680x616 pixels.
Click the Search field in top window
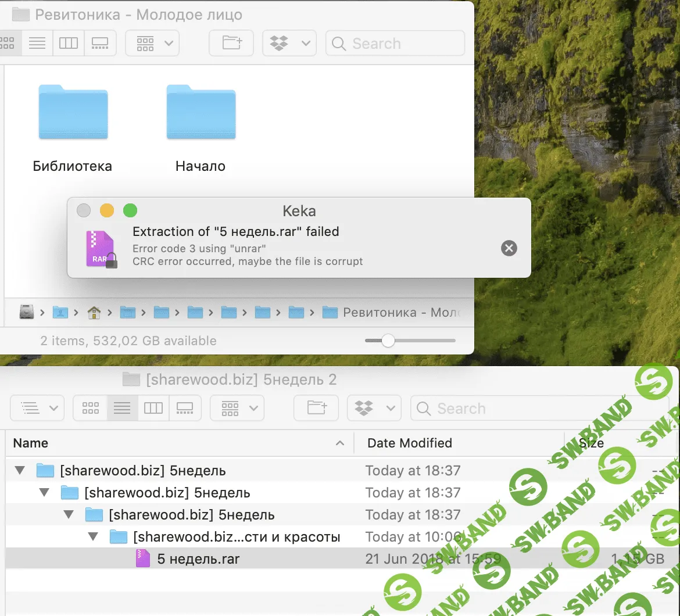401,44
